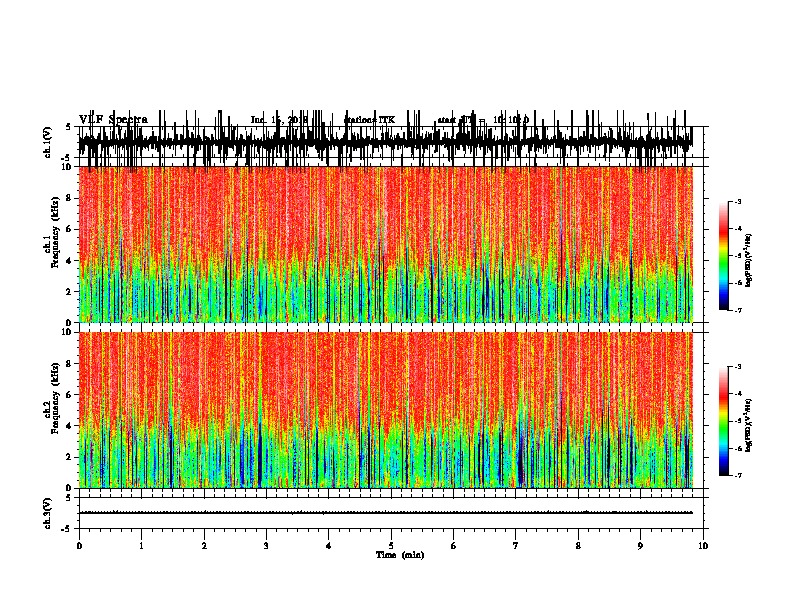Image resolution: width=792 pixels, height=612 pixels.
Task: Click the "8" kHz tick on ch.1 spectrogram
Action: [70, 198]
